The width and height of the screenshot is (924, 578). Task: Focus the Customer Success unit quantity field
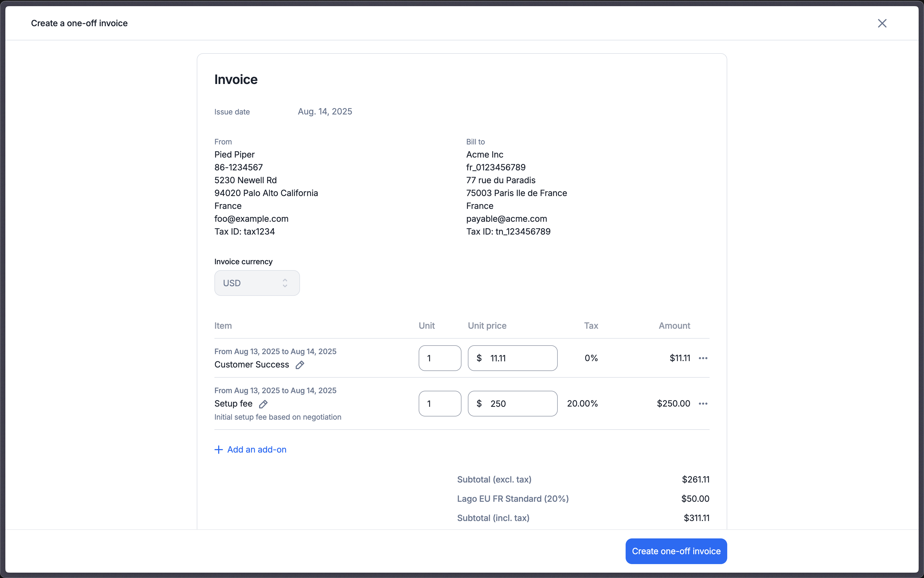(x=440, y=358)
